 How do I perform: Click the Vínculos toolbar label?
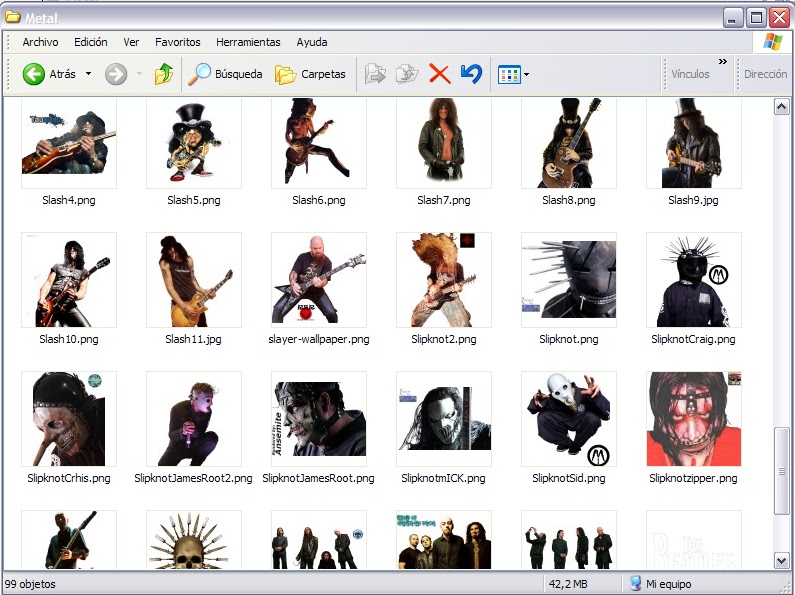point(690,74)
